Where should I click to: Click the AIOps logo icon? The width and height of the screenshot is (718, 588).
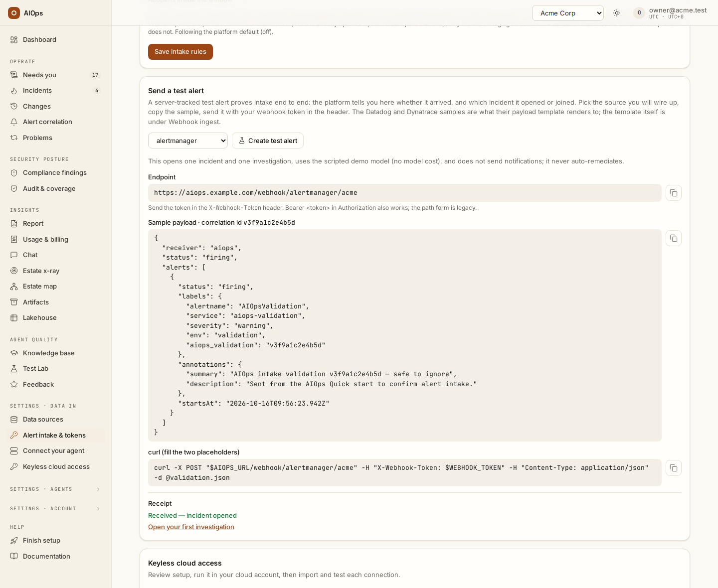[14, 13]
